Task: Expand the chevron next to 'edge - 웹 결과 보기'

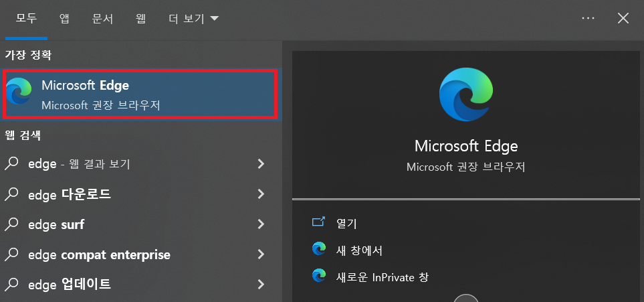Action: click(x=260, y=164)
